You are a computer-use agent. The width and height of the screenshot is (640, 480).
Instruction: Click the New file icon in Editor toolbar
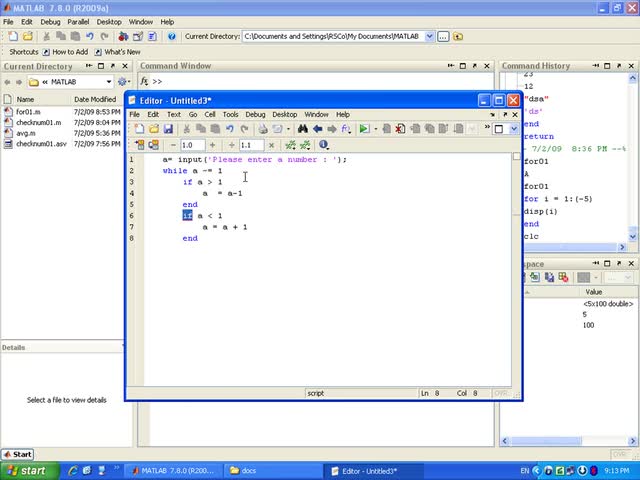(x=139, y=129)
